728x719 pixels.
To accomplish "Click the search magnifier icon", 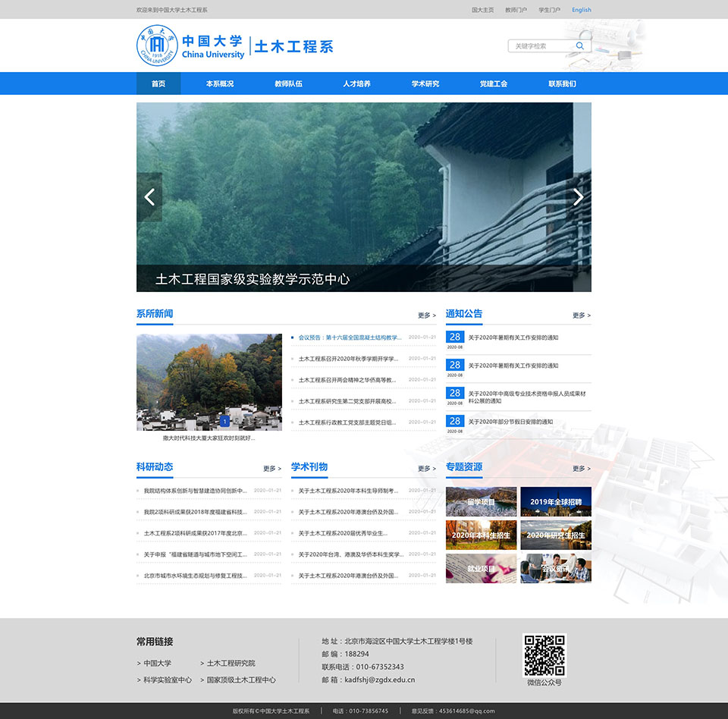I will [580, 46].
